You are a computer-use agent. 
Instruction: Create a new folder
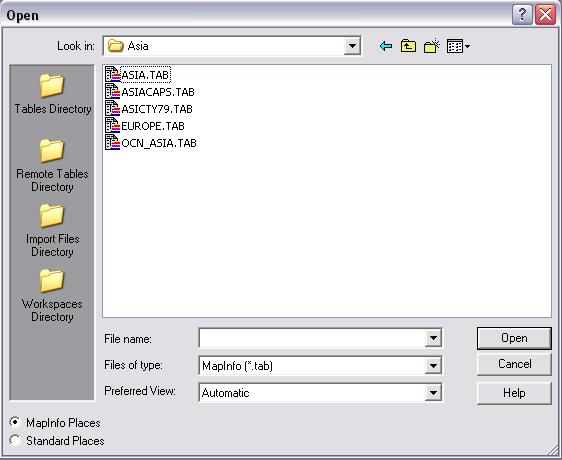click(x=432, y=46)
